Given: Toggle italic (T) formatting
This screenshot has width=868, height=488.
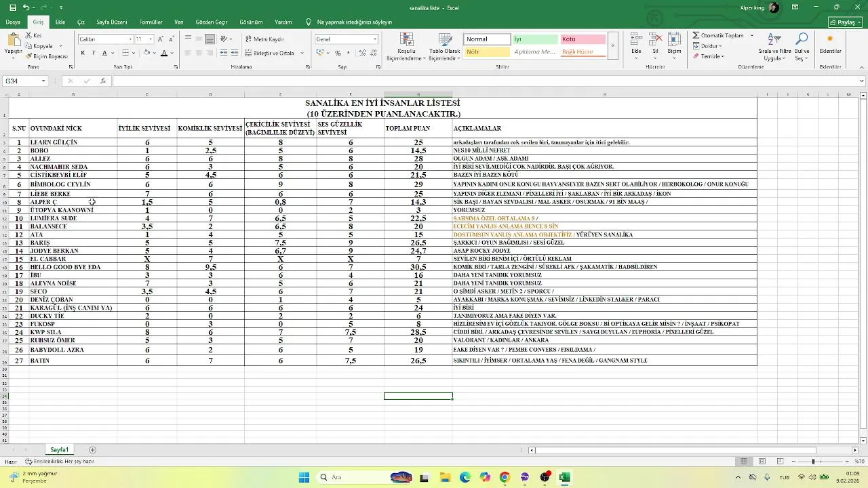Looking at the screenshot, I should 94,53.
